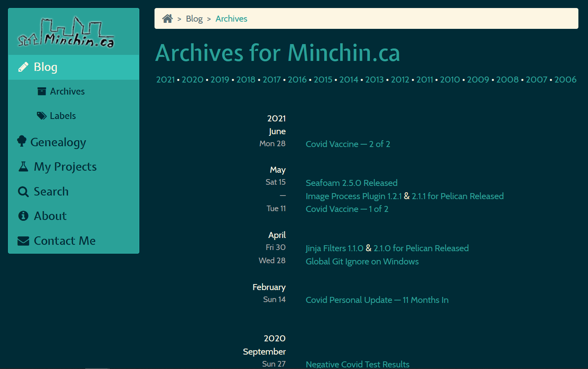
Task: Click the magnifier icon beside Search
Action: [23, 192]
